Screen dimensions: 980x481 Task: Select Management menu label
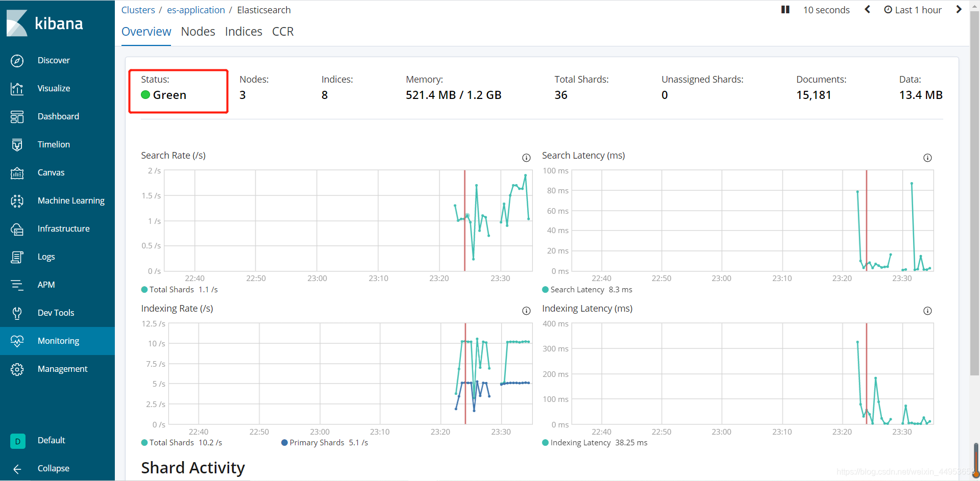click(62, 369)
